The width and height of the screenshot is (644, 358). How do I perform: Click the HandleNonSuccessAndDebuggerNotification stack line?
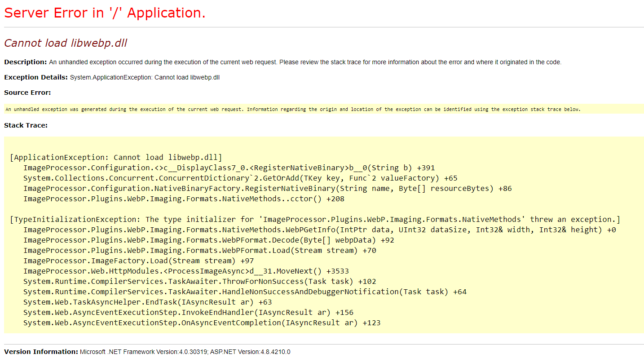coord(245,292)
